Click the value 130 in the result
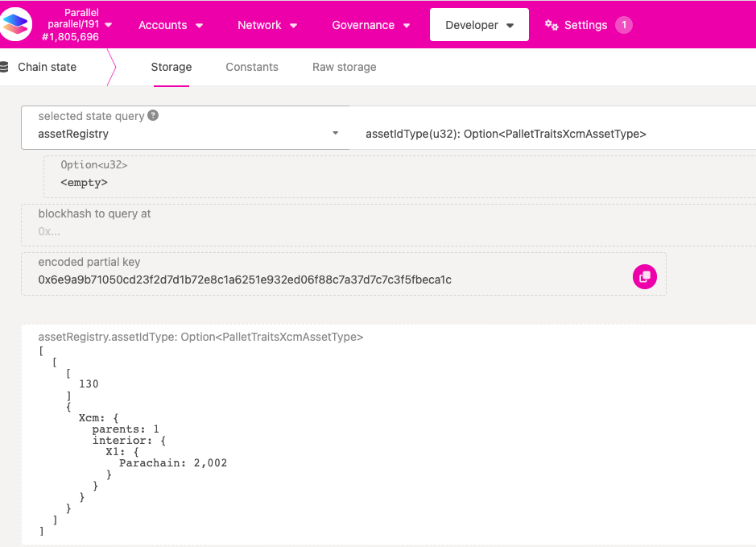The width and height of the screenshot is (756, 547). (x=89, y=384)
